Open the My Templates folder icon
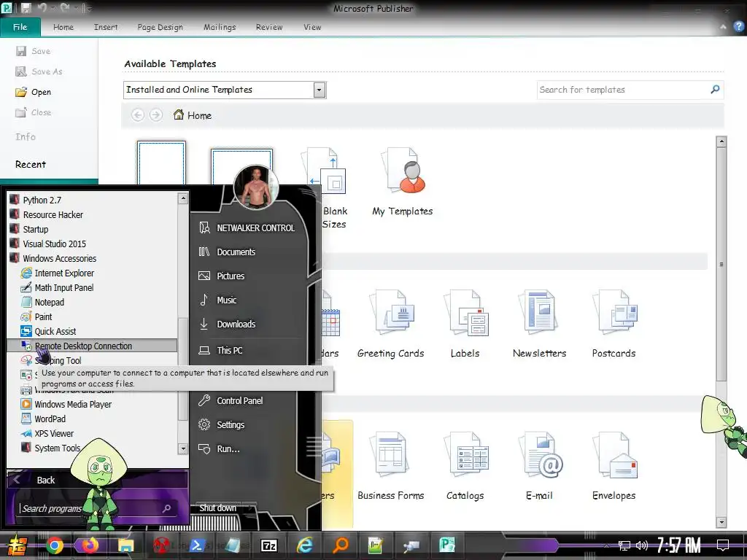The image size is (747, 560). [x=403, y=170]
